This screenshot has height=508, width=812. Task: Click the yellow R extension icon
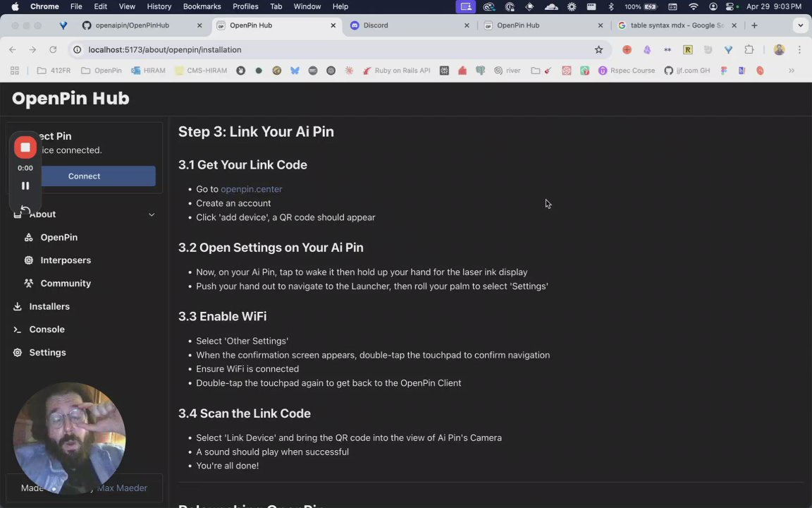pyautogui.click(x=688, y=50)
